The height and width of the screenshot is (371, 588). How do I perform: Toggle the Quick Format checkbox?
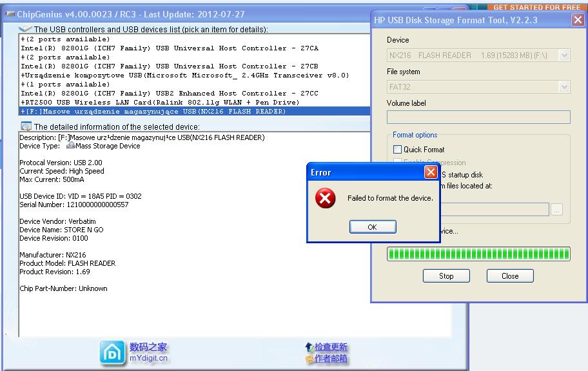tap(398, 149)
